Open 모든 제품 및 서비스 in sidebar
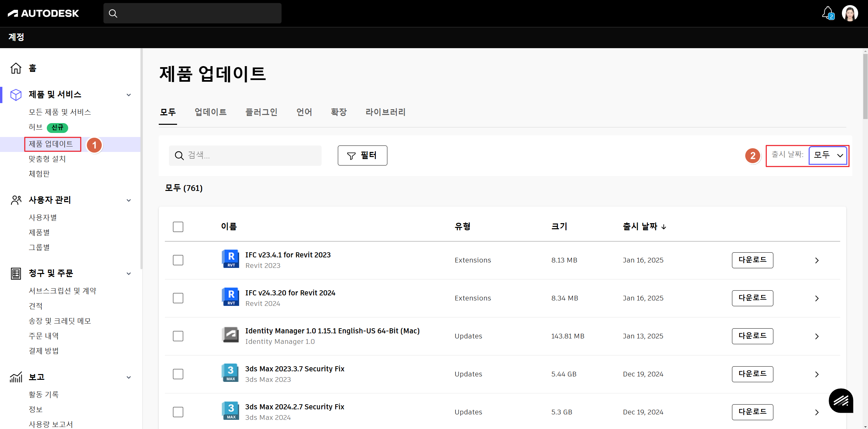This screenshot has width=868, height=429. pyautogui.click(x=60, y=112)
